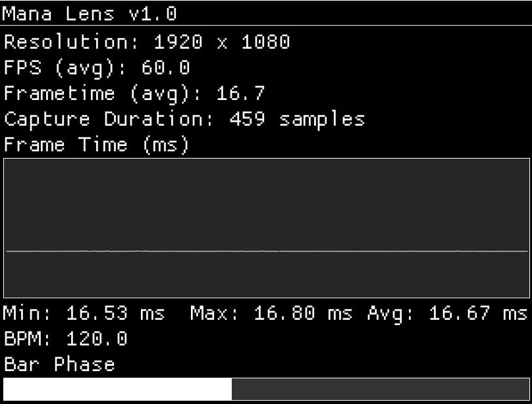Click the upper area of frame time graph

pos(267,204)
